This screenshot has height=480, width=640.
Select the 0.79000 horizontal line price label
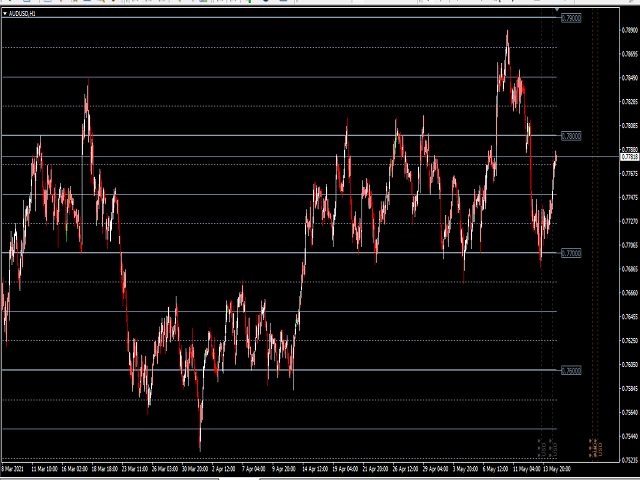click(571, 18)
